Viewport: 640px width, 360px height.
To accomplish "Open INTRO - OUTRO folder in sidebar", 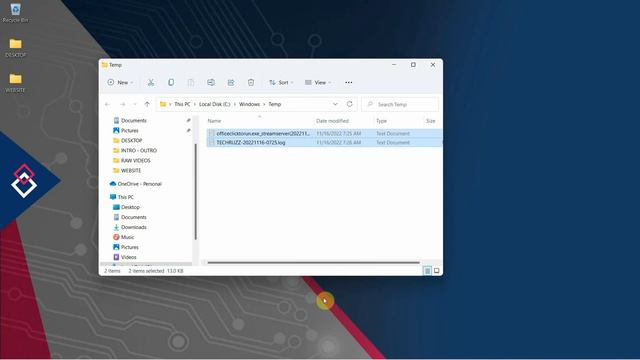I will point(139,151).
